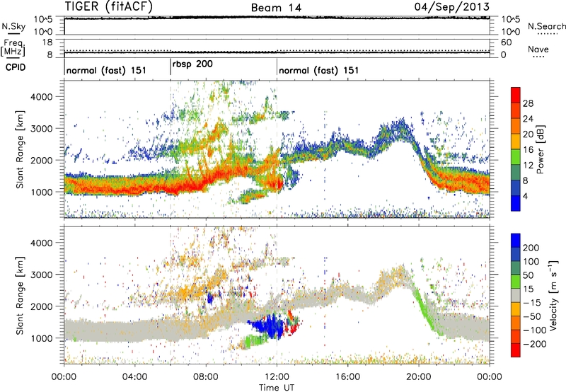The width and height of the screenshot is (566, 392).
Task: Click the -200 label on Velocity colorbar
Action: point(534,344)
